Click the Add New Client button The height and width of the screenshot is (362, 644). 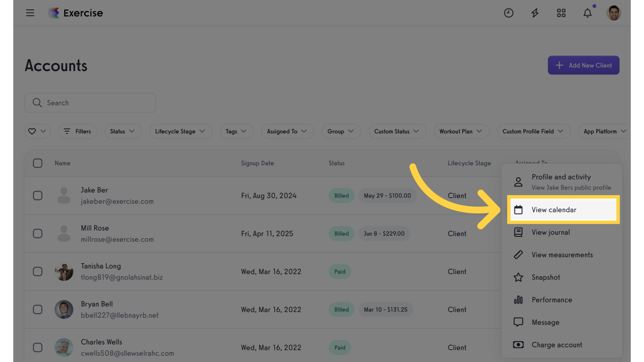(584, 65)
